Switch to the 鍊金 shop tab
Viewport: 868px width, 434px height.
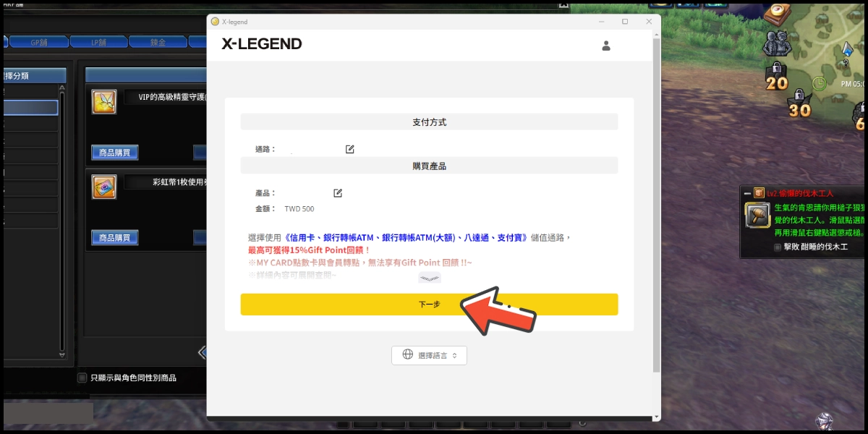(x=158, y=42)
